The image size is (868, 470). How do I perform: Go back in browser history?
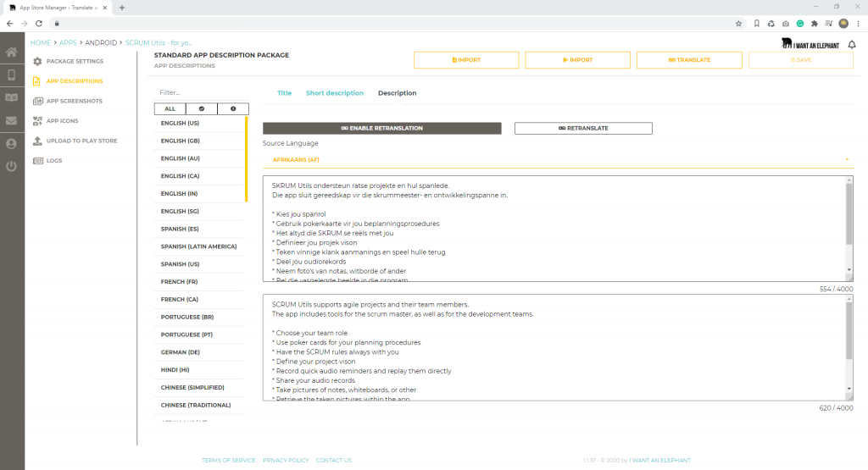click(9, 23)
